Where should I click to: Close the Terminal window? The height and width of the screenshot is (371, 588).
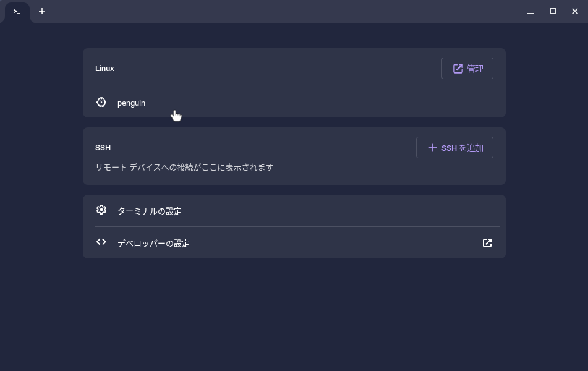coord(575,11)
